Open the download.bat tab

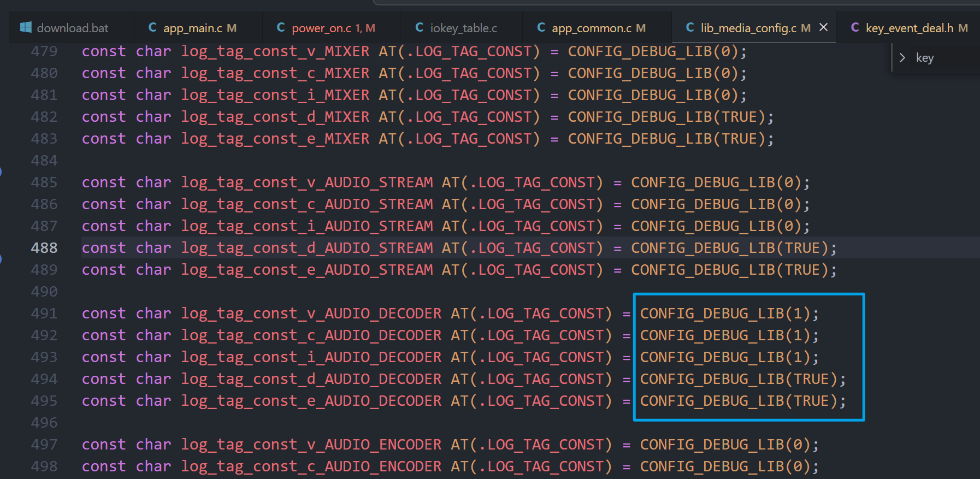[x=72, y=28]
